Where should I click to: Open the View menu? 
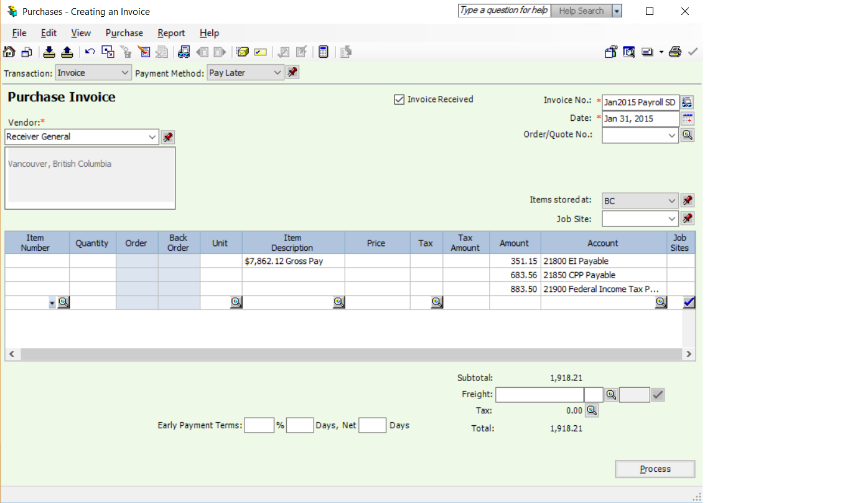(x=81, y=33)
